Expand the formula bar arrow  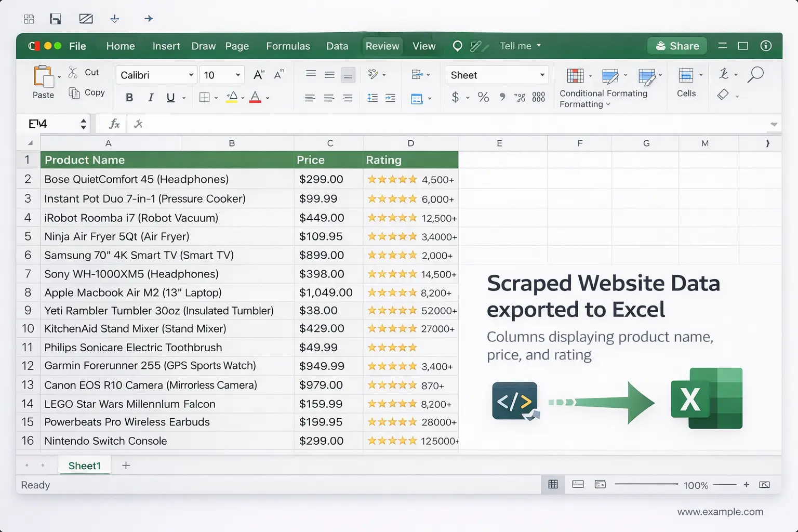pyautogui.click(x=774, y=124)
